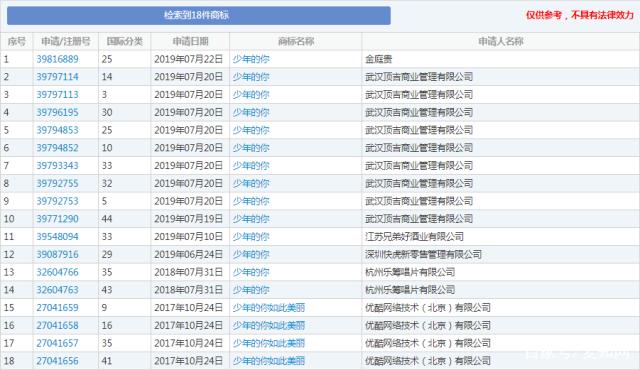
Task: Select applicant 深圳快虎新零售管理有限公司
Action: [x=423, y=254]
